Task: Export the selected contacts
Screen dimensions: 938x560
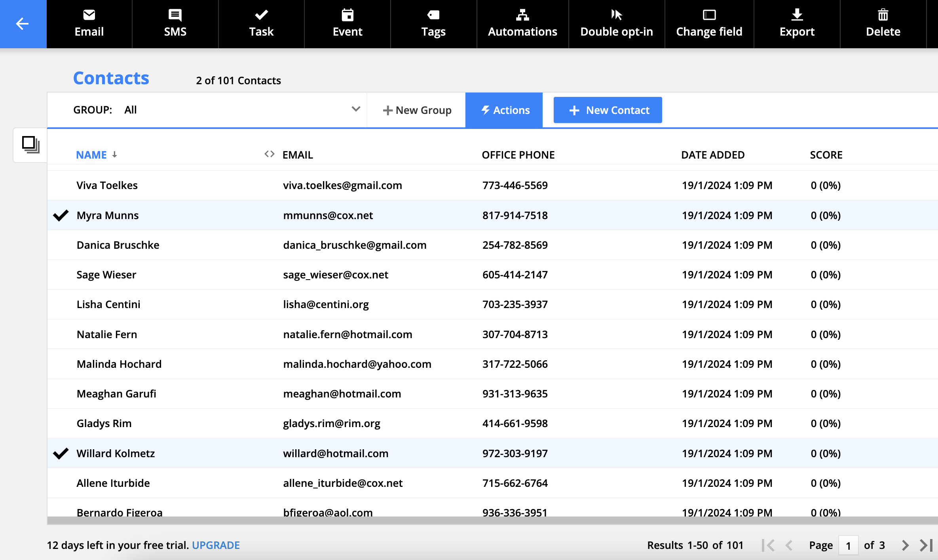Action: 797,24
